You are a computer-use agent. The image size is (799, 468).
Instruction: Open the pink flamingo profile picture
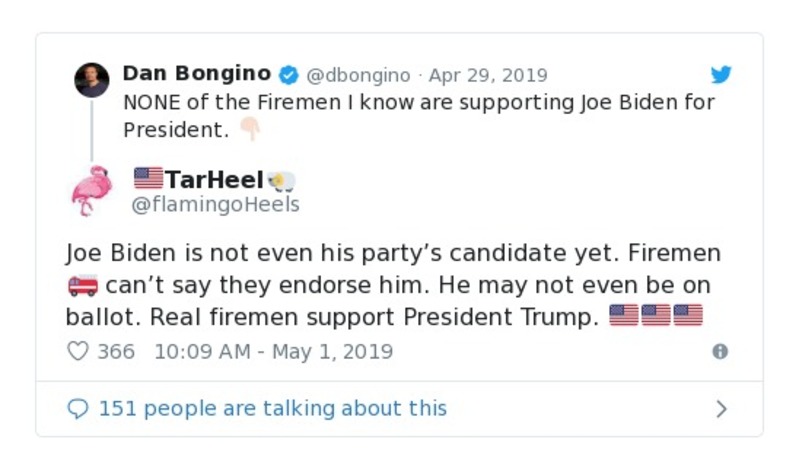92,190
